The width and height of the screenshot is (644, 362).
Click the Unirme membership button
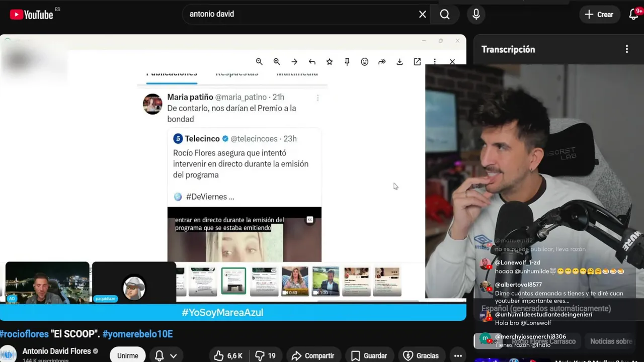[128, 355]
